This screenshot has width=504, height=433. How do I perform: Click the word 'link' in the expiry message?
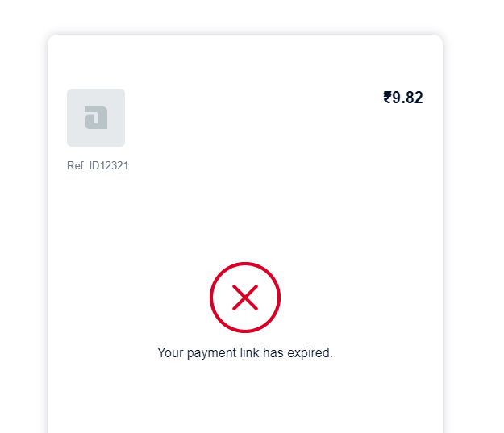pos(249,352)
